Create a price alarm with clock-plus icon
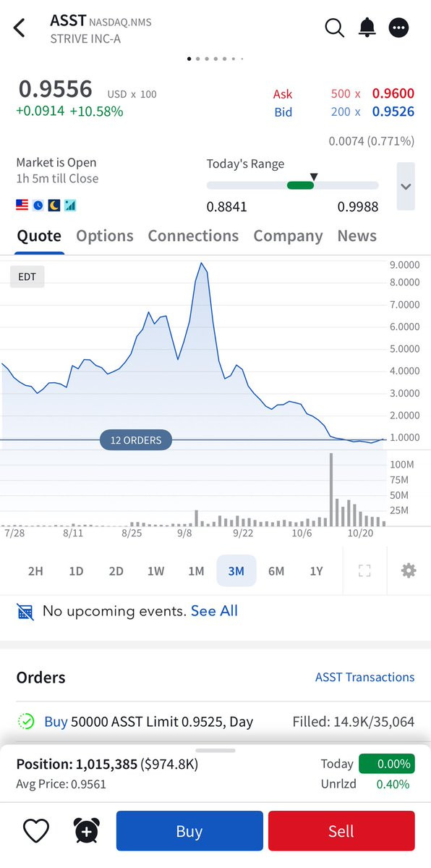 pyautogui.click(x=86, y=830)
